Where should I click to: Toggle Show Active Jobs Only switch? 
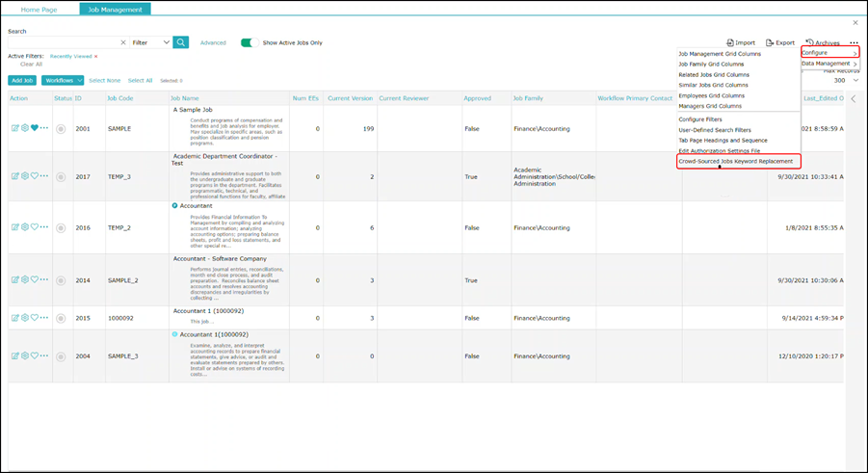tap(250, 42)
